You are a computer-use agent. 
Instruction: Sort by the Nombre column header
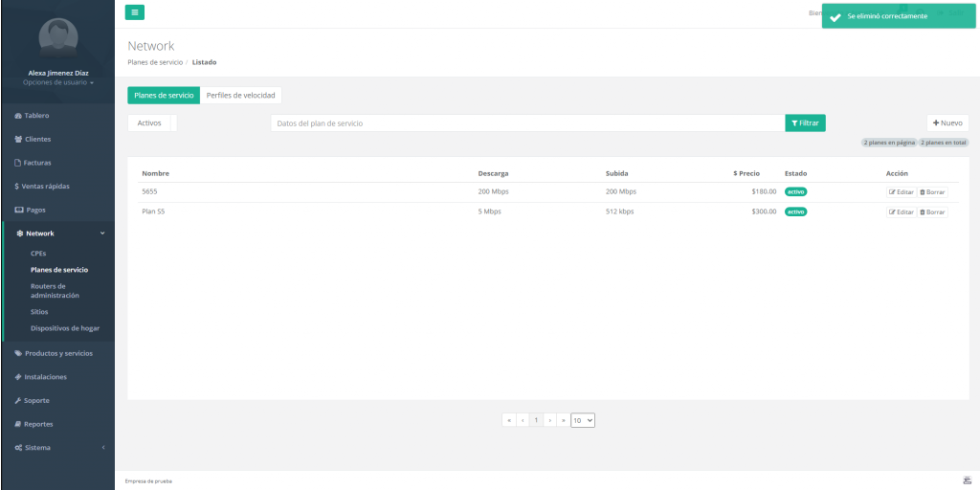pyautogui.click(x=156, y=173)
